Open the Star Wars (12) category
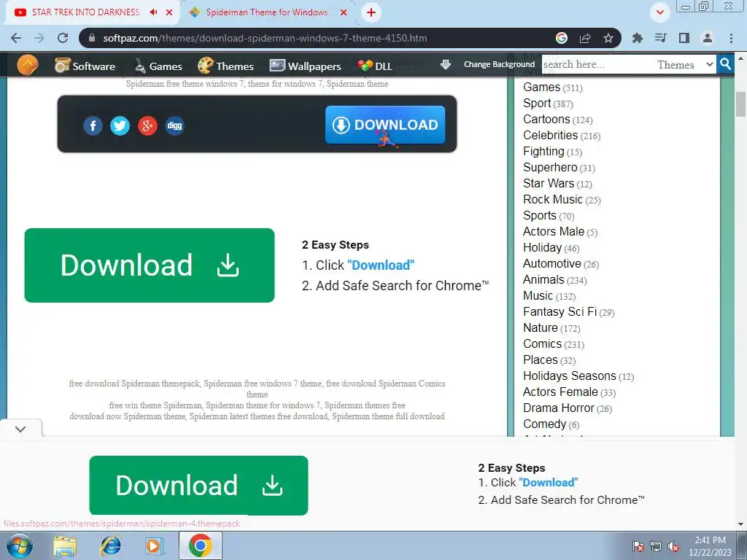 557,183
